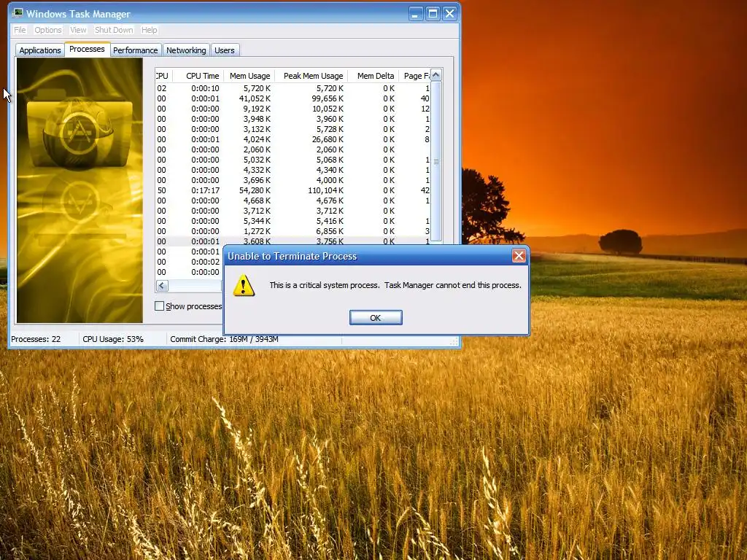Open the Shut Down menu
747x560 pixels.
point(114,30)
